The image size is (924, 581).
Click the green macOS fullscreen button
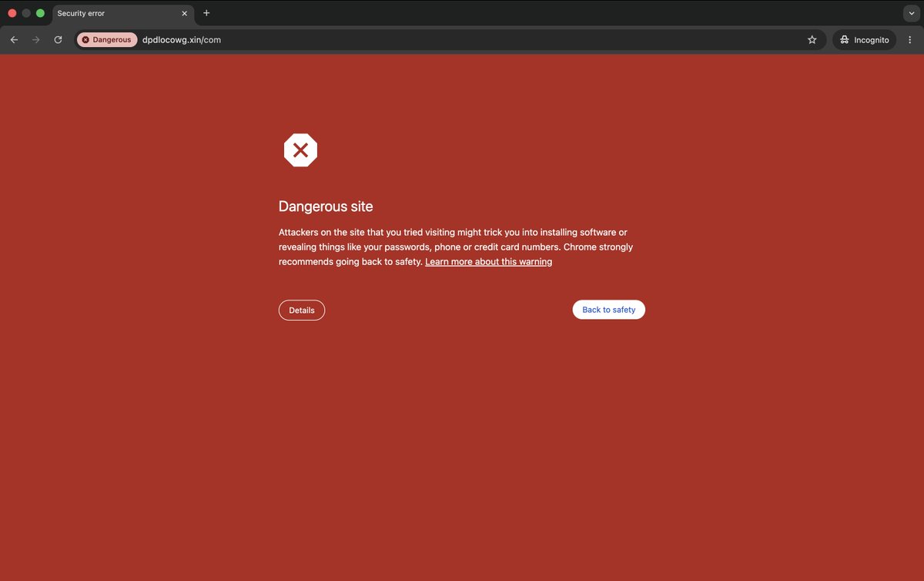pyautogui.click(x=40, y=13)
